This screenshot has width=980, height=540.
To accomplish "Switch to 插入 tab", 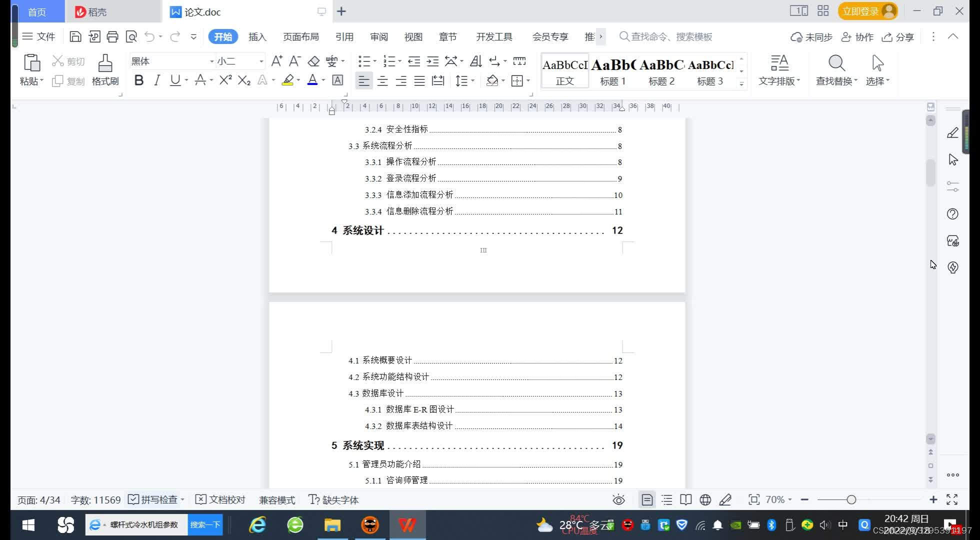I will [257, 36].
